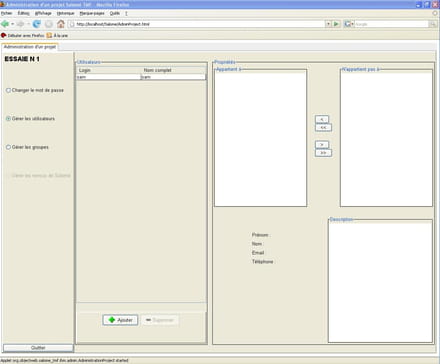The width and height of the screenshot is (440, 364).
Task: Click the Login column header
Action: (109, 70)
